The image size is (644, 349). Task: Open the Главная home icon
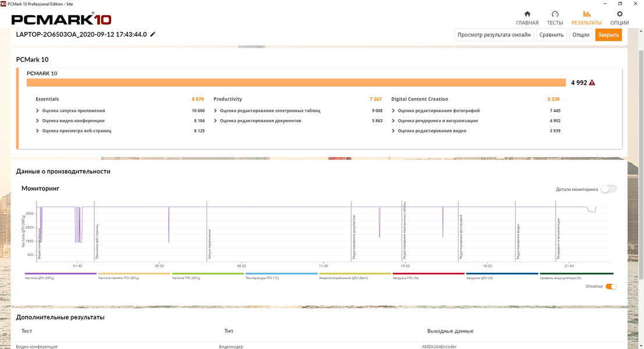click(527, 14)
